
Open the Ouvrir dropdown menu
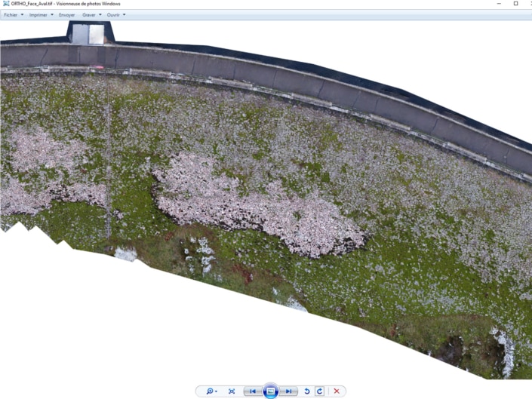click(115, 15)
